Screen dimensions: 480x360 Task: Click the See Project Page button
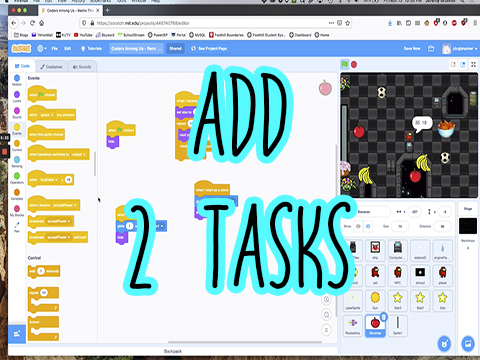[209, 49]
